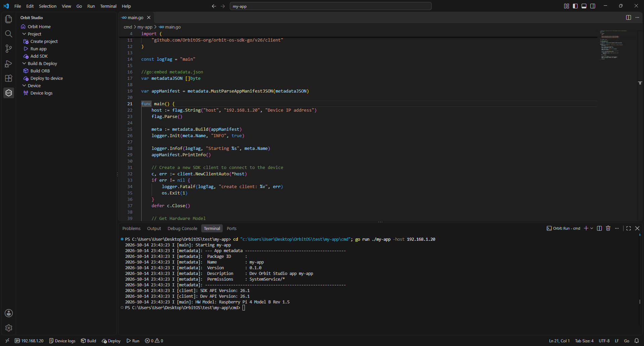Image resolution: width=644 pixels, height=346 pixels.
Task: Switch to the Problems tab
Action: pos(131,228)
